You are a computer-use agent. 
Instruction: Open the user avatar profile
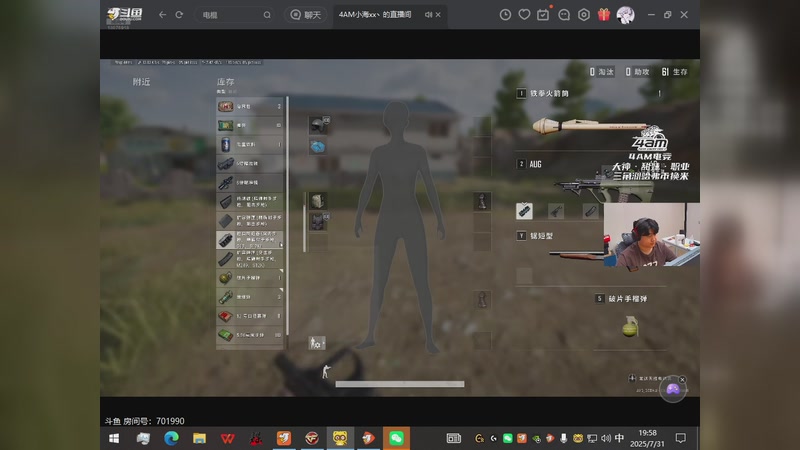pyautogui.click(x=626, y=15)
